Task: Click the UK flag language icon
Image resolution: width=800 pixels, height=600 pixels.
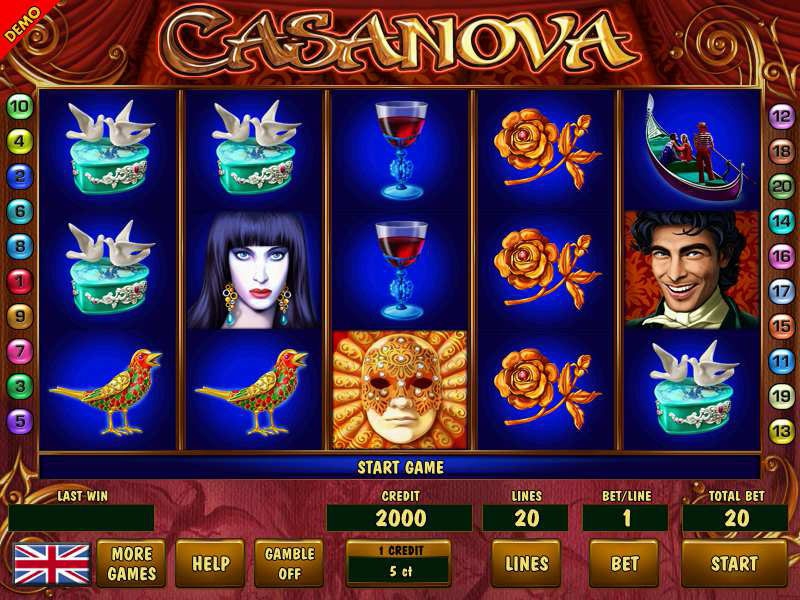Action: tap(52, 564)
